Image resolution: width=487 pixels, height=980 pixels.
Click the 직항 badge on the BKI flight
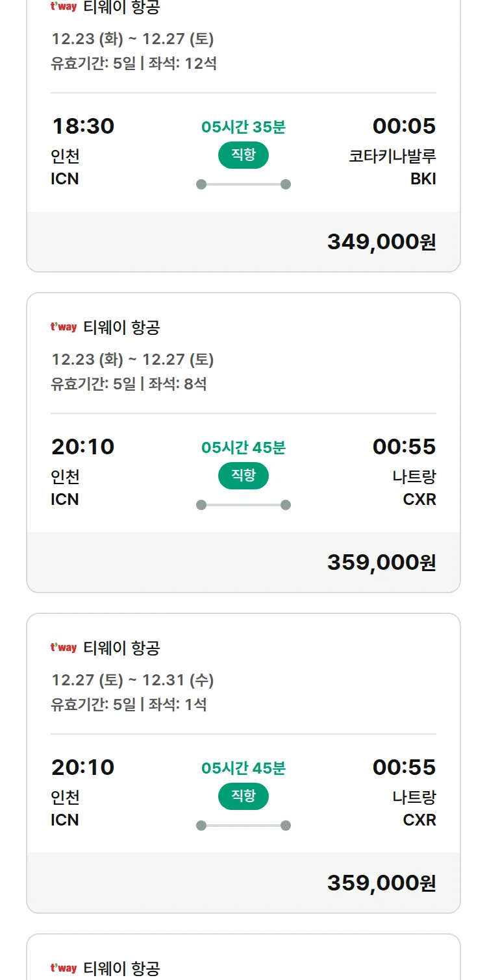pyautogui.click(x=243, y=155)
